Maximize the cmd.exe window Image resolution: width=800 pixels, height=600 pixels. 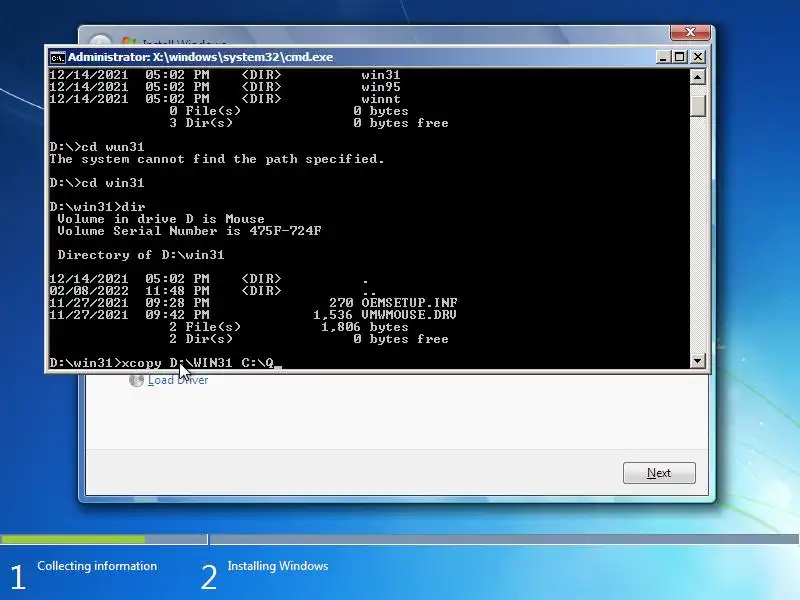click(680, 57)
